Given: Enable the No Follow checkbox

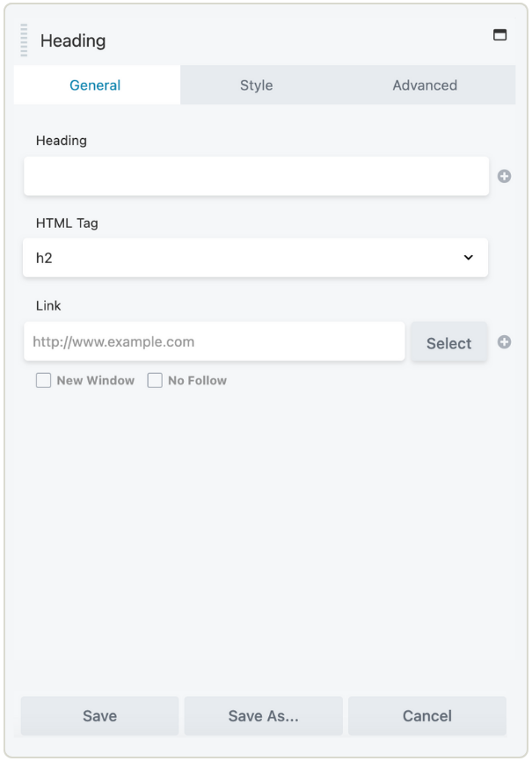Looking at the screenshot, I should click(155, 379).
